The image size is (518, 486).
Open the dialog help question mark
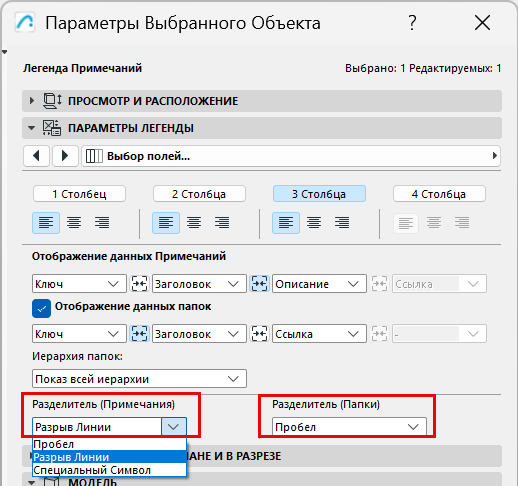coord(412,23)
